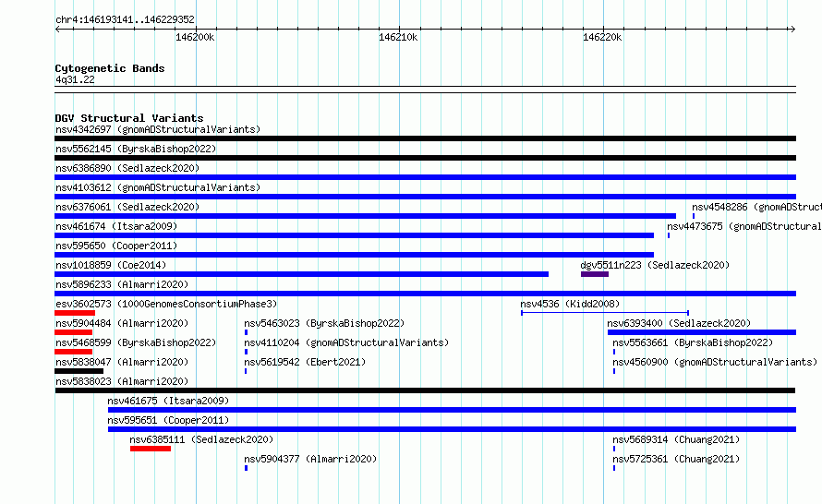822x504 pixels.
Task: Click the nsv6393400 Sedlazeck2020 label
Action: point(679,323)
